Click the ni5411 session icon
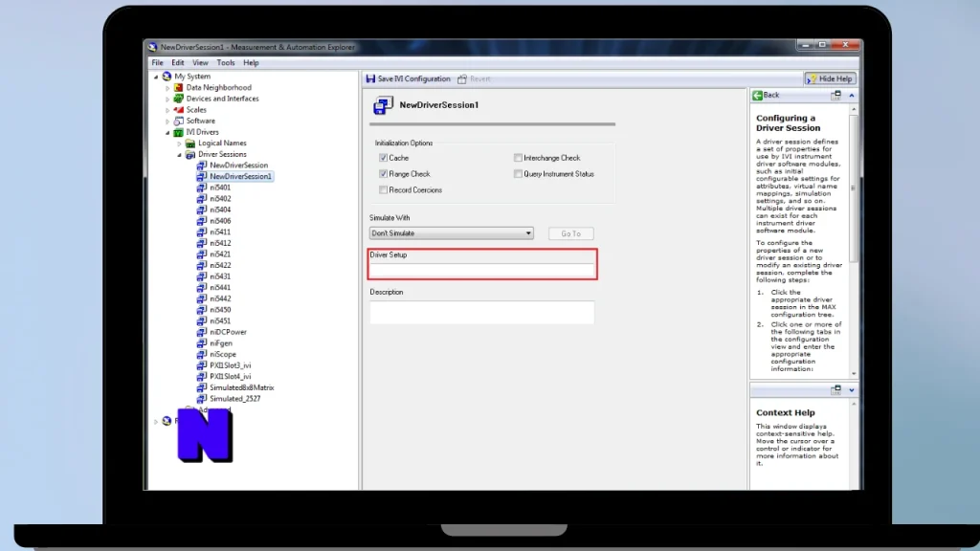The width and height of the screenshot is (980, 551). [x=202, y=231]
